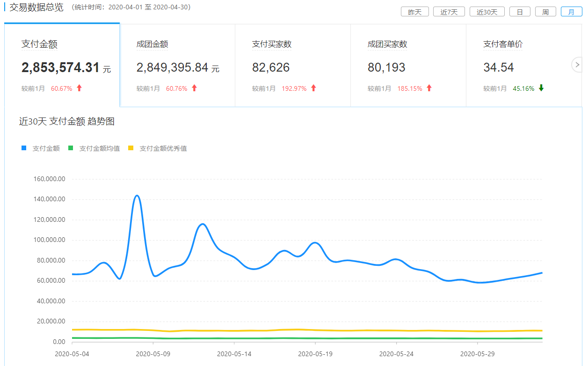
Task: Click yellow legend color square
Action: [x=131, y=148]
